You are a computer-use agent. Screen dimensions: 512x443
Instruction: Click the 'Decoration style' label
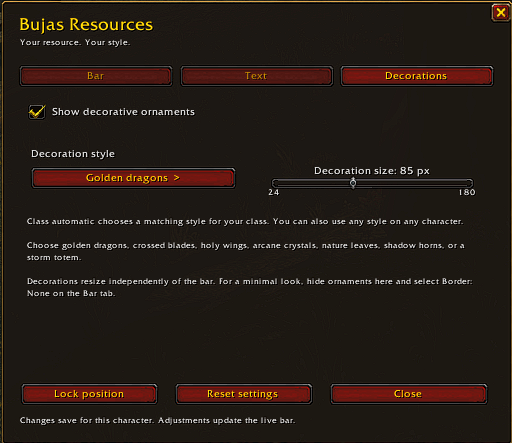73,154
